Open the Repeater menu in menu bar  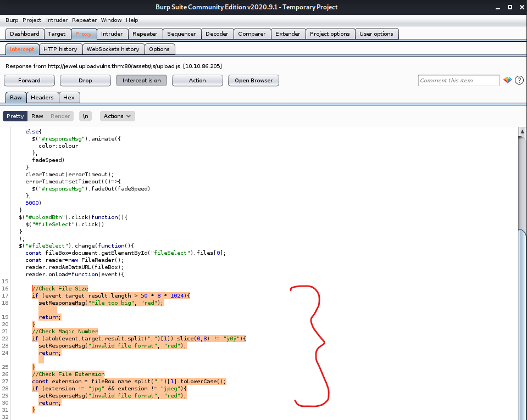pos(85,20)
